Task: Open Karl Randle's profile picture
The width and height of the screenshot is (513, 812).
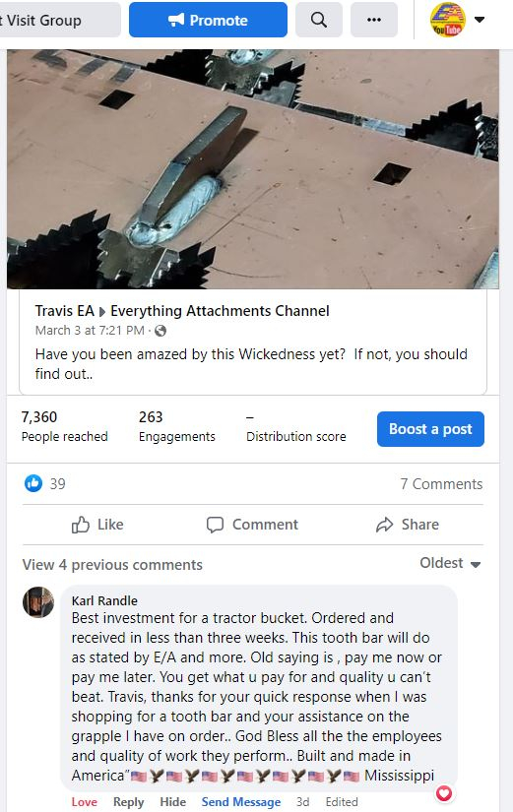Action: pyautogui.click(x=38, y=602)
